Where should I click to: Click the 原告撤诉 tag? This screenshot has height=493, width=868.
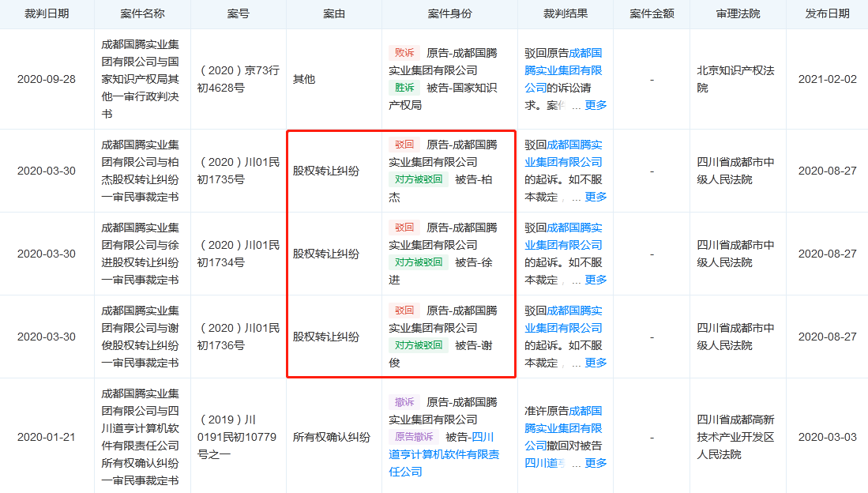(414, 437)
